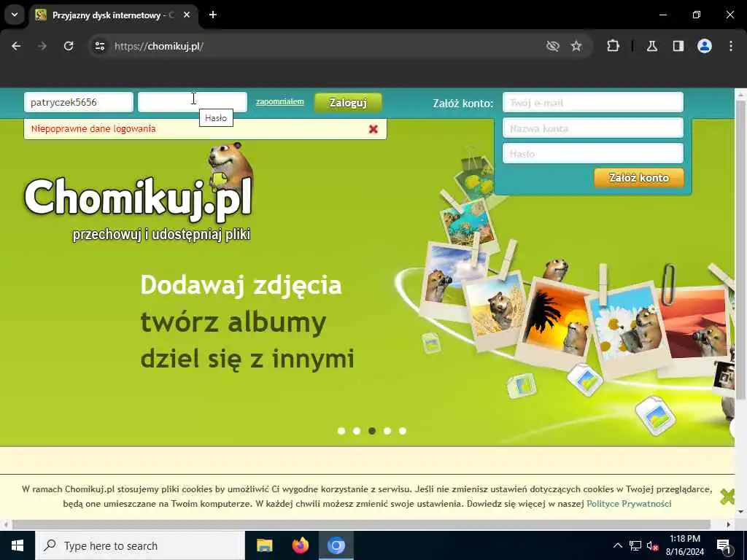Click the browser back arrow

(16, 46)
